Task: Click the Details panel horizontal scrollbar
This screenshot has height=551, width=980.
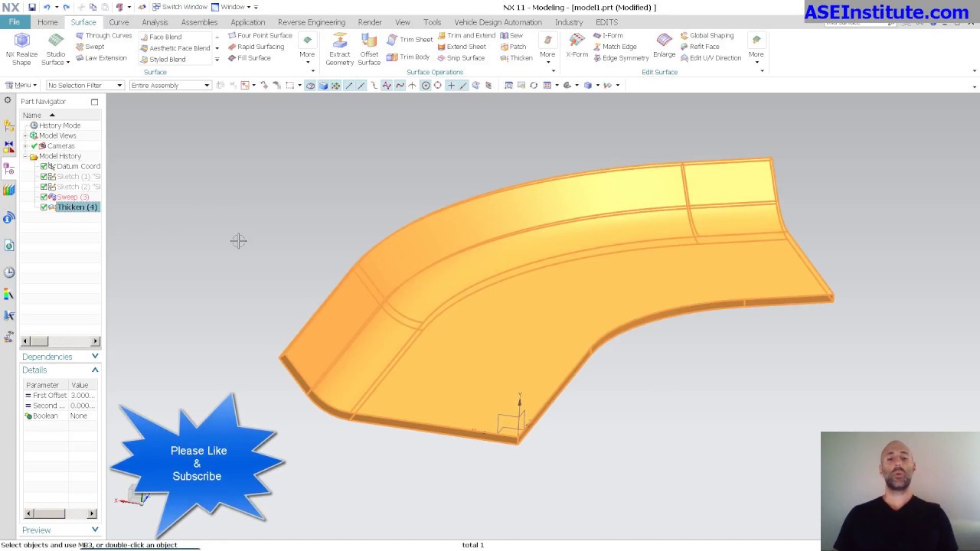Action: [60, 514]
